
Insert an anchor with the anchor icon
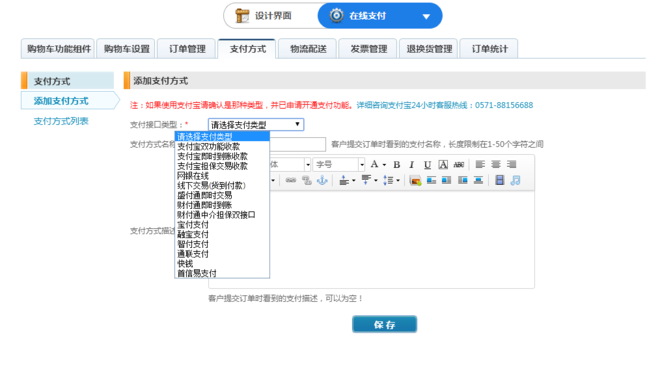click(x=322, y=180)
